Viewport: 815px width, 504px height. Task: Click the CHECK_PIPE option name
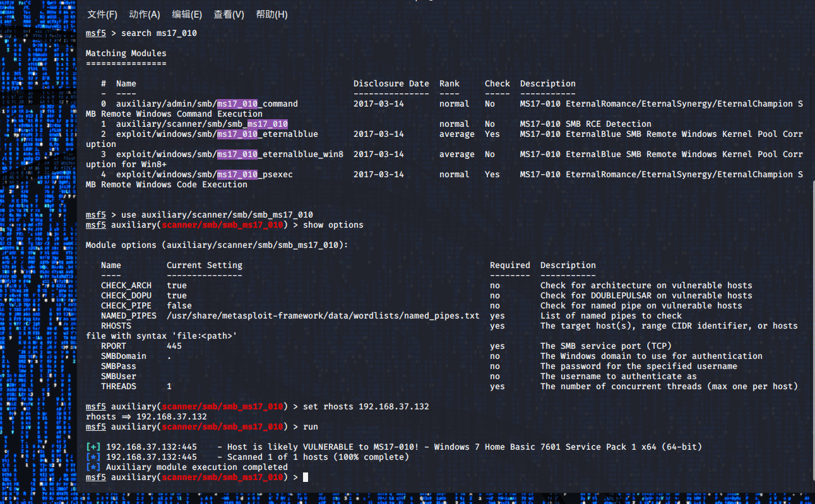point(126,305)
